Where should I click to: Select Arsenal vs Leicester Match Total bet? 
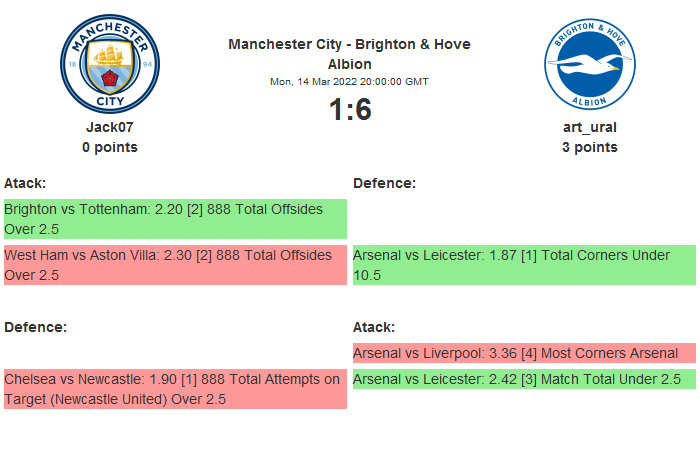pos(524,379)
